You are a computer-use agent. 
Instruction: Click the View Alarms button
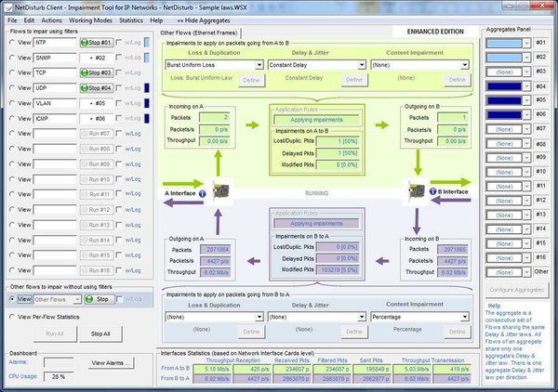111,363
